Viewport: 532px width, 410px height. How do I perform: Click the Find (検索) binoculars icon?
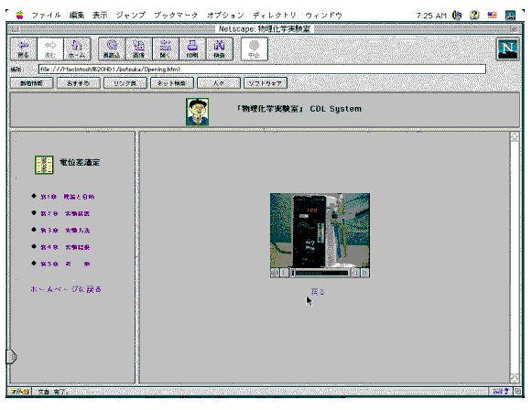220,49
